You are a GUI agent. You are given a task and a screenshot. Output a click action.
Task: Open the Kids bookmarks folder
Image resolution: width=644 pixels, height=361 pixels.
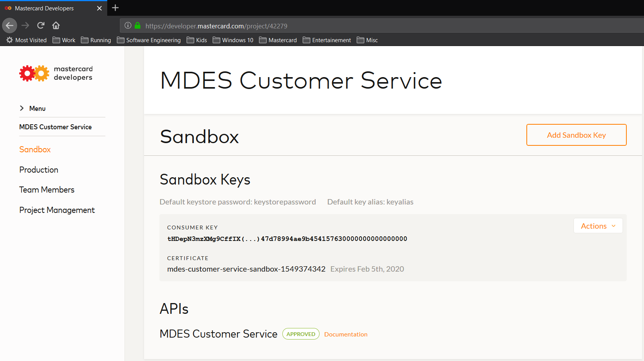[197, 40]
